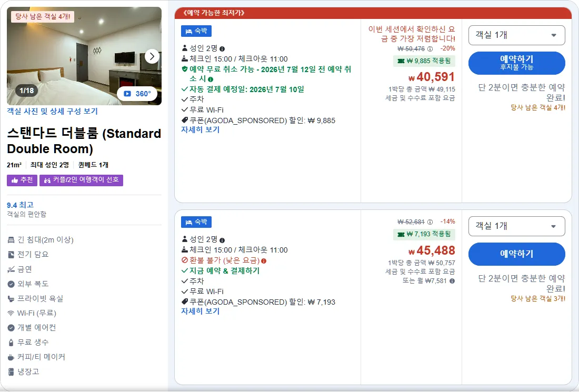
Task: Click the 《예약 가능한 최저가》 red banner
Action: (x=373, y=13)
